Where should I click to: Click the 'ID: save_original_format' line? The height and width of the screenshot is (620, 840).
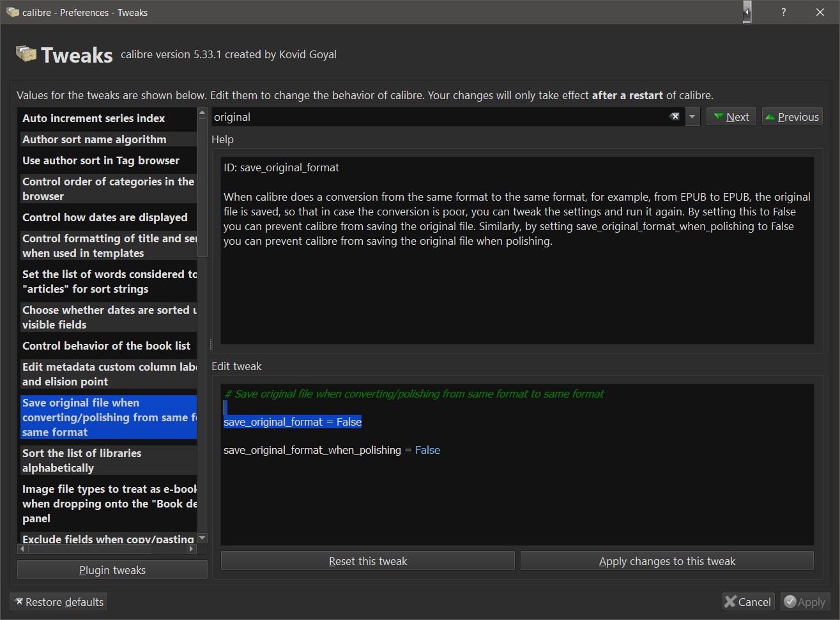pyautogui.click(x=281, y=167)
